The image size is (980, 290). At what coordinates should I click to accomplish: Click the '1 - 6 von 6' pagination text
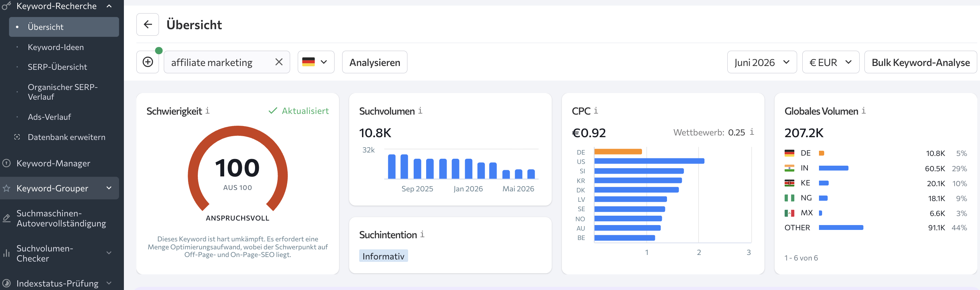coord(801,258)
